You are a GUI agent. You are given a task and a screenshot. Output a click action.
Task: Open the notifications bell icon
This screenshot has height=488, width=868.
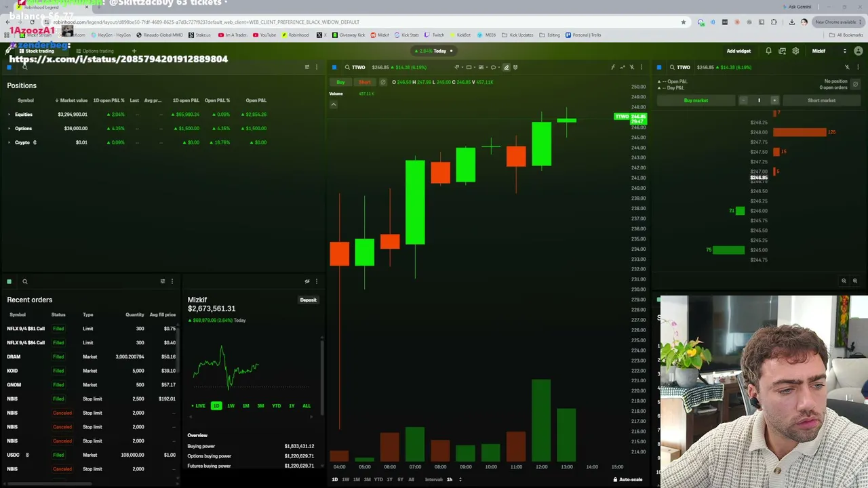pyautogui.click(x=768, y=51)
